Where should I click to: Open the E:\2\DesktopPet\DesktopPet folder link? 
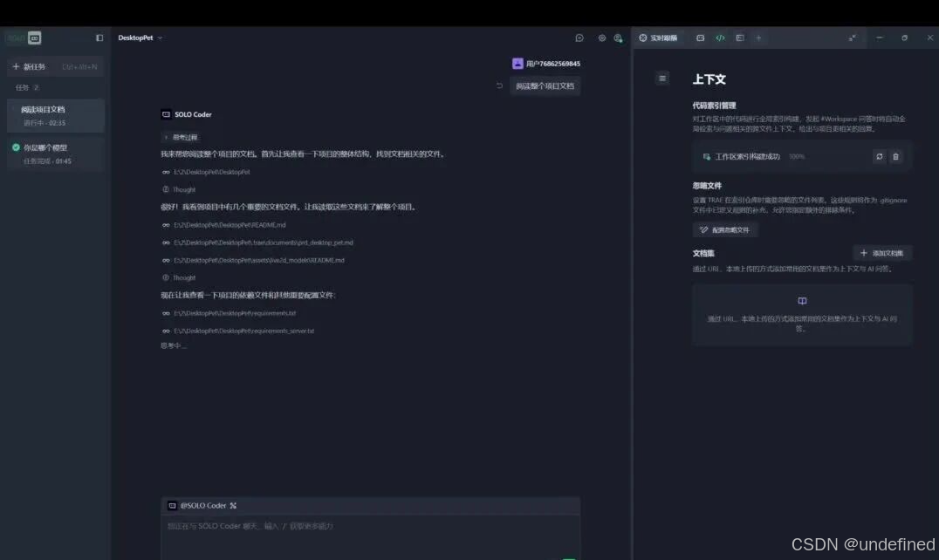(x=211, y=172)
